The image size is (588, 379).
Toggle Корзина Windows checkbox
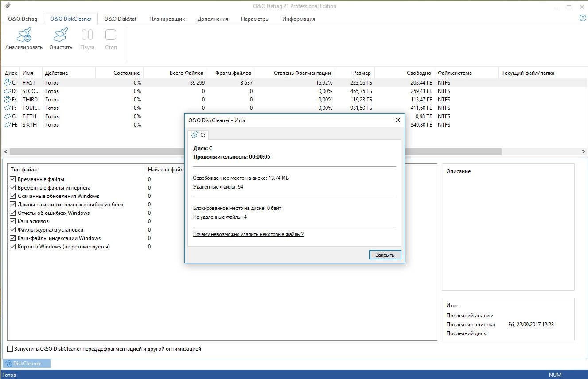pyautogui.click(x=12, y=247)
